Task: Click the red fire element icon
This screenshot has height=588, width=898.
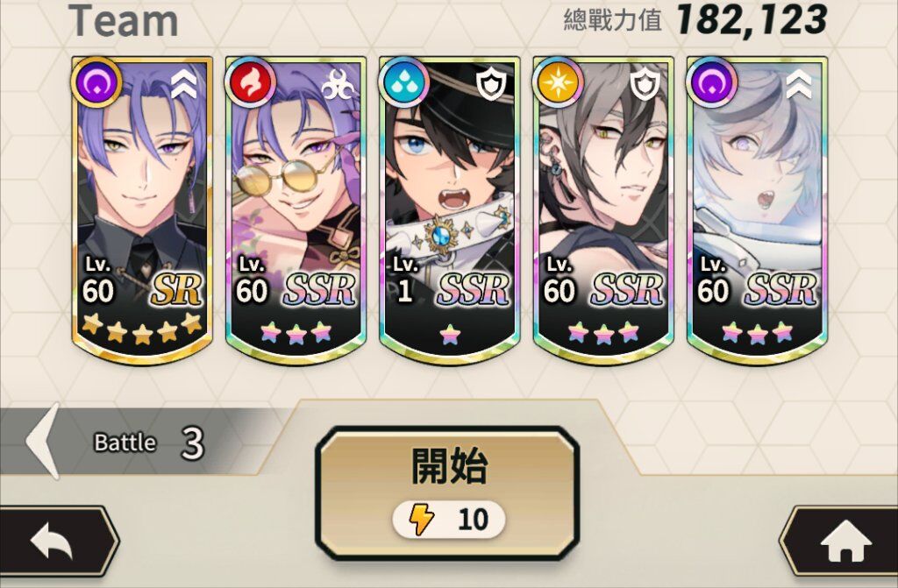Action: click(250, 81)
